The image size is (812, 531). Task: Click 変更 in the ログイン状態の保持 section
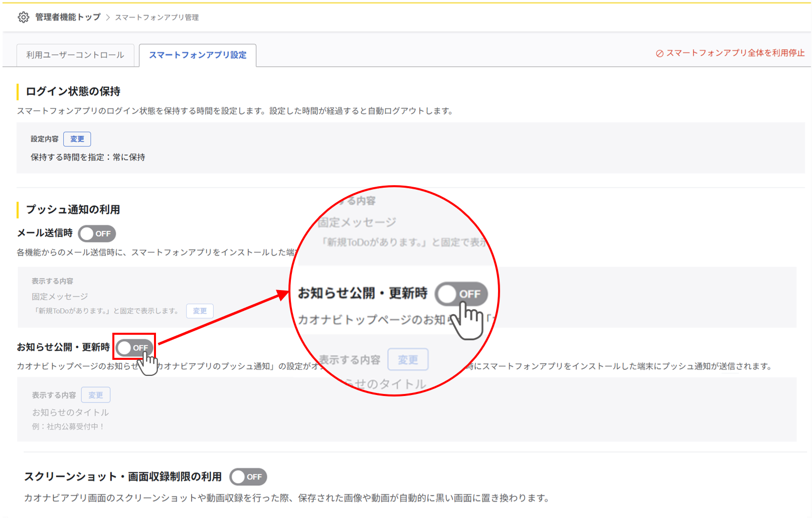pos(77,139)
